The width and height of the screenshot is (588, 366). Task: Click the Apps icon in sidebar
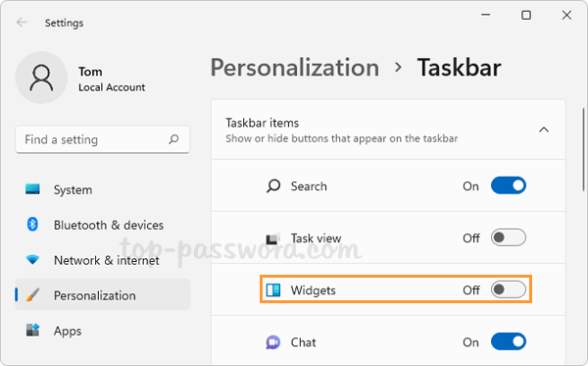pos(32,330)
